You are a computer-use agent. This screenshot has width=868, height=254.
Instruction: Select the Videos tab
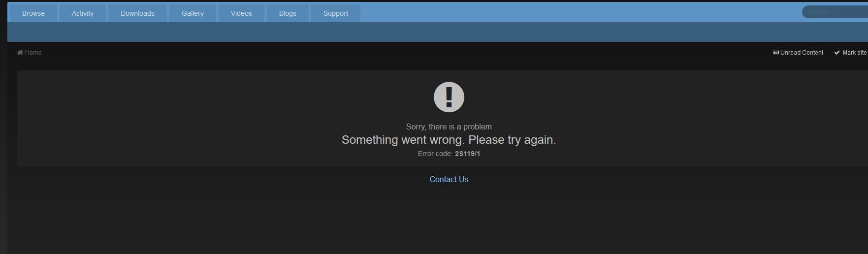tap(241, 13)
